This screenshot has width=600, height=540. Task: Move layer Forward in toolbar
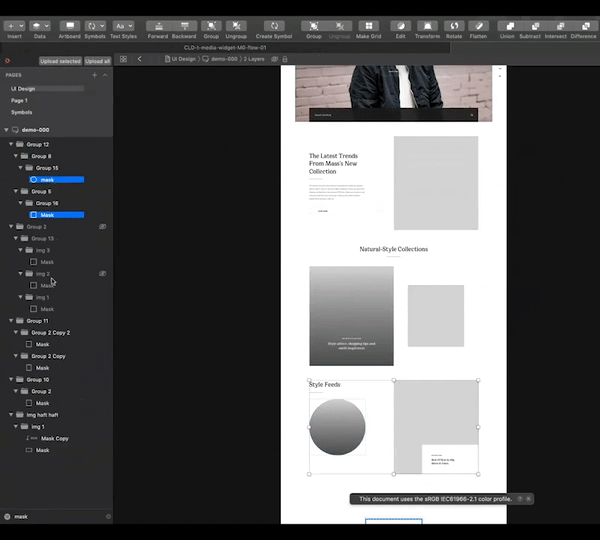tap(158, 26)
